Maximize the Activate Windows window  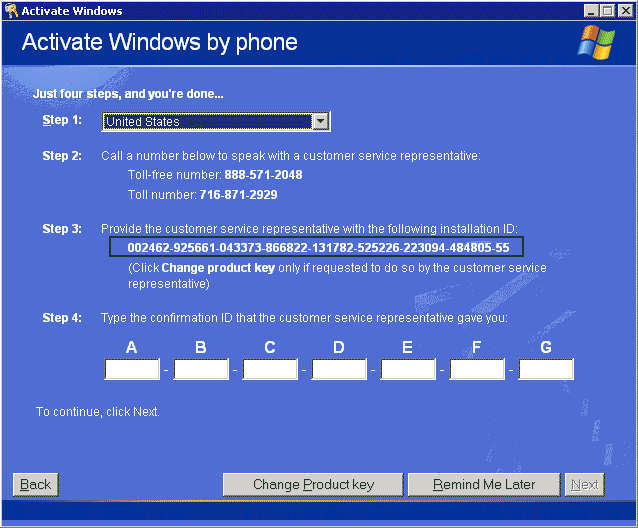coord(607,11)
